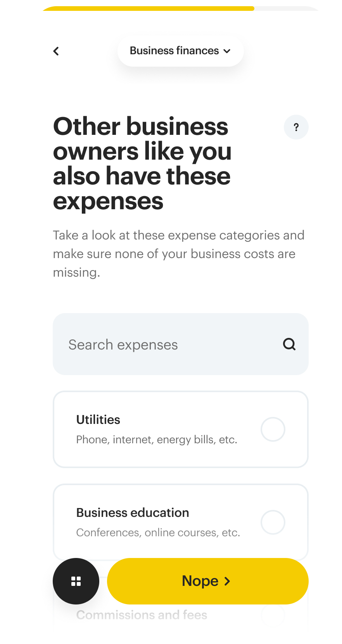The width and height of the screenshot is (342, 644).
Task: Open the black grid menu button
Action: click(x=76, y=581)
